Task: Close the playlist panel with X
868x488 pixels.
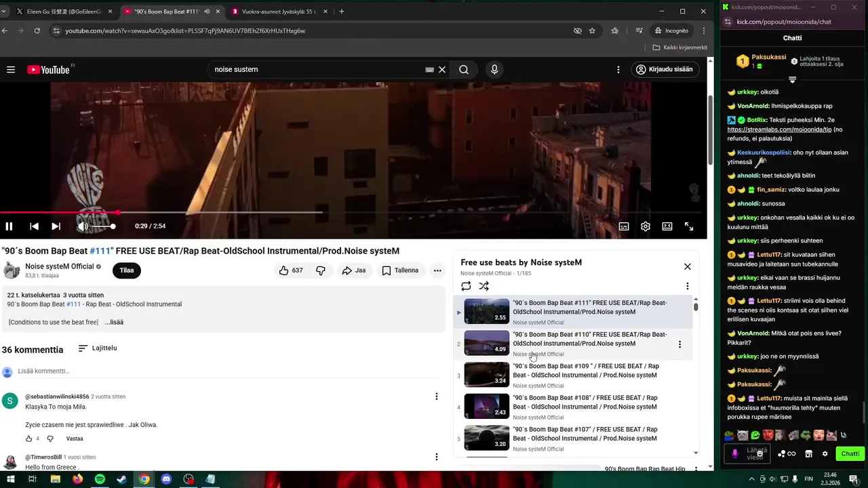Action: [x=688, y=266]
